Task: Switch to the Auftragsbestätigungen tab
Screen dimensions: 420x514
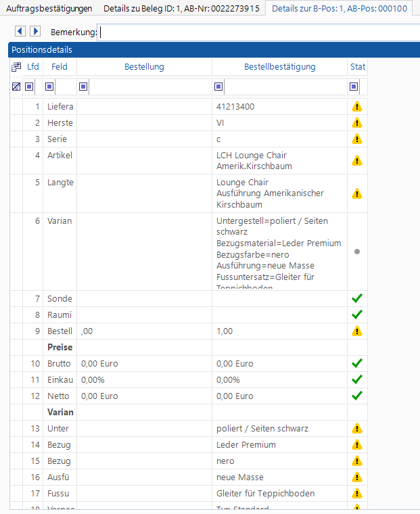Action: pyautogui.click(x=49, y=9)
